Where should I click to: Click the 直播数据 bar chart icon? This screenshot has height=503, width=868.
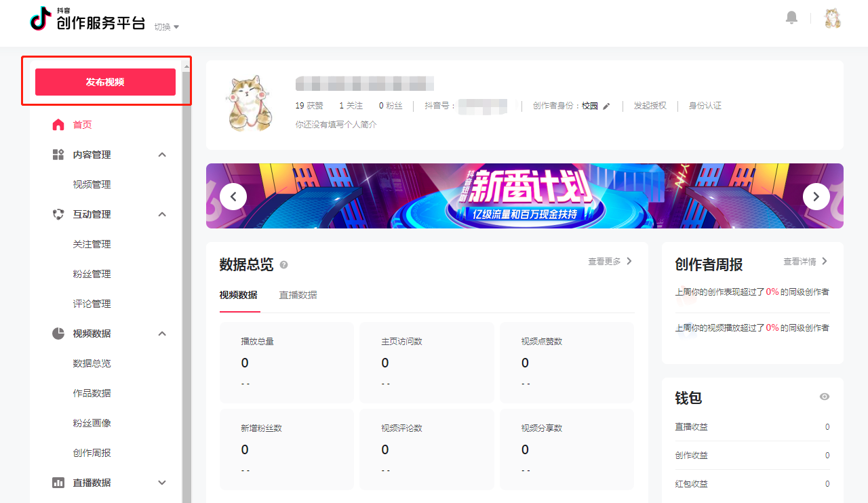pyautogui.click(x=58, y=483)
